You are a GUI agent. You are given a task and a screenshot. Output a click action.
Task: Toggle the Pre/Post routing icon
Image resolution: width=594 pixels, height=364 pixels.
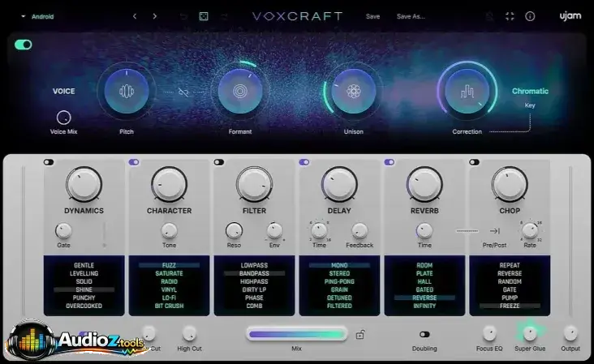point(495,231)
